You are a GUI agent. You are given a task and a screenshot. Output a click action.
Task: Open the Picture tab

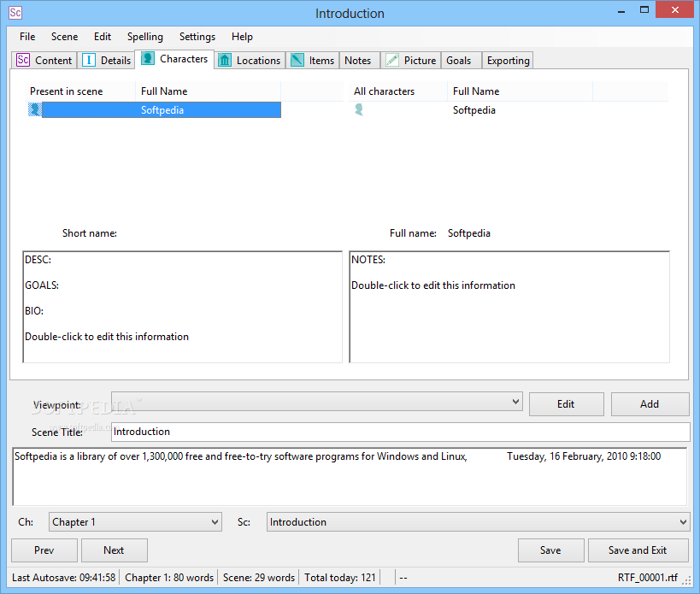(411, 60)
